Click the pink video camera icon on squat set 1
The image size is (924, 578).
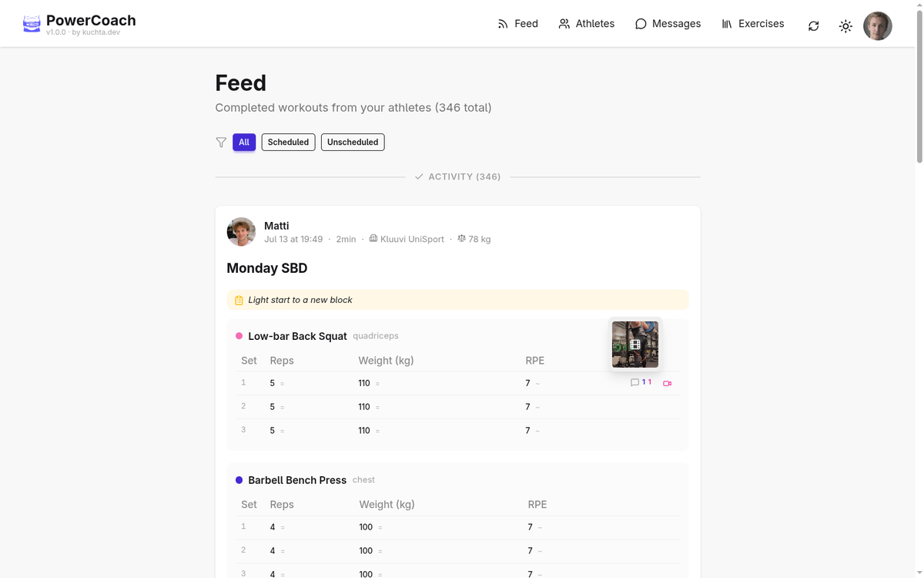pyautogui.click(x=667, y=383)
